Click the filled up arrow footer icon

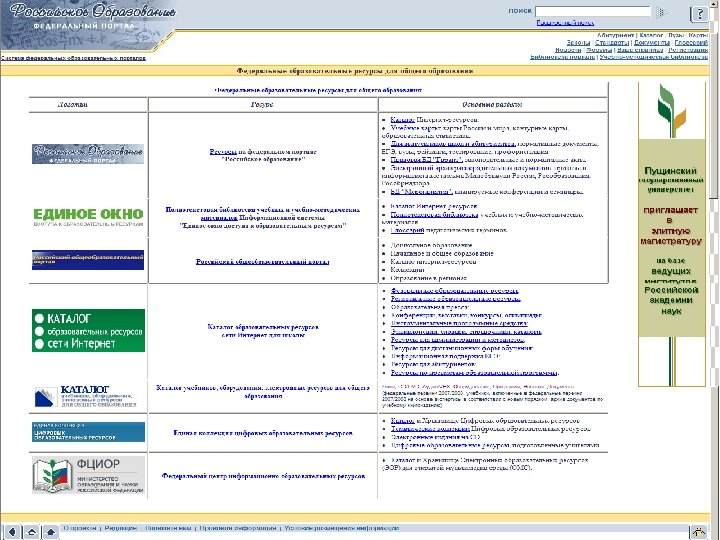tap(51, 532)
